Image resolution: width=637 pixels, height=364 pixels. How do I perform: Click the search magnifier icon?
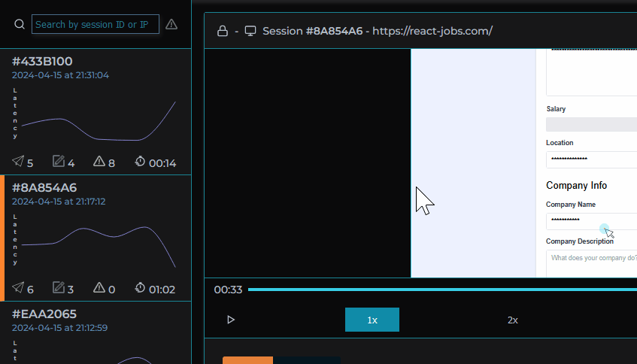click(20, 24)
